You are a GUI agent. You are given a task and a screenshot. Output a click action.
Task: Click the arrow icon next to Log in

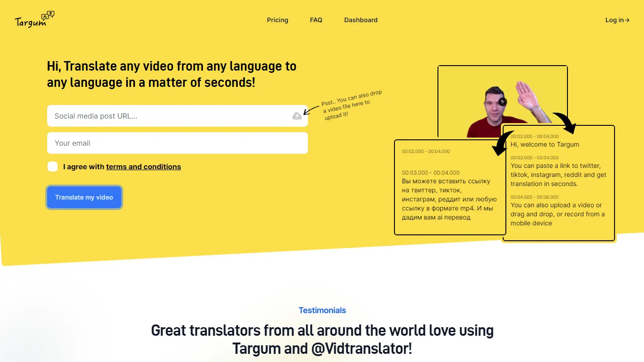coord(627,20)
